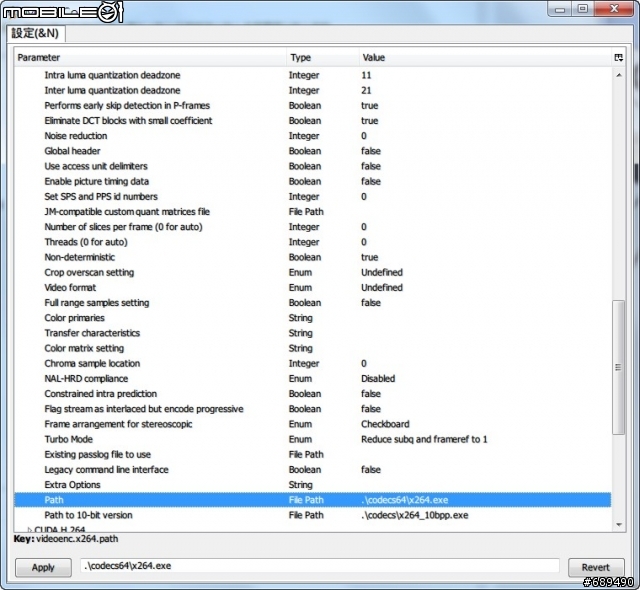Click the selected row's x264.exe path value
Screen dimensions: 640x590
[x=404, y=500]
